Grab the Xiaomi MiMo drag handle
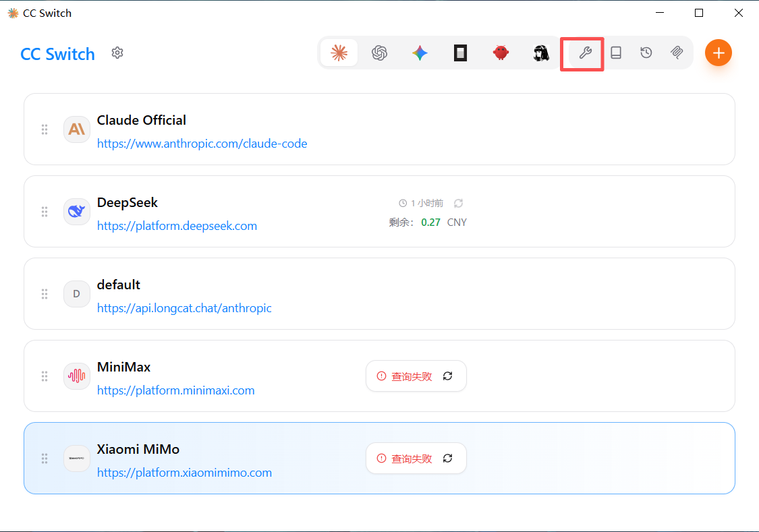Image resolution: width=759 pixels, height=532 pixels. (45, 458)
